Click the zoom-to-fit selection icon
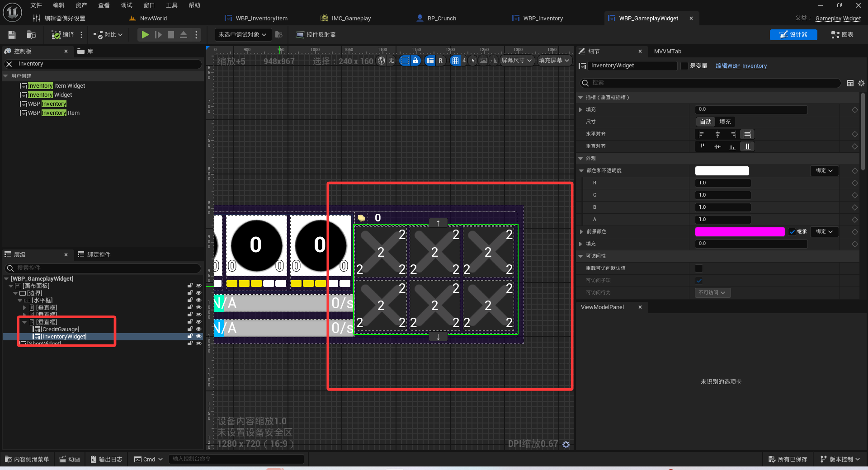 [473, 61]
